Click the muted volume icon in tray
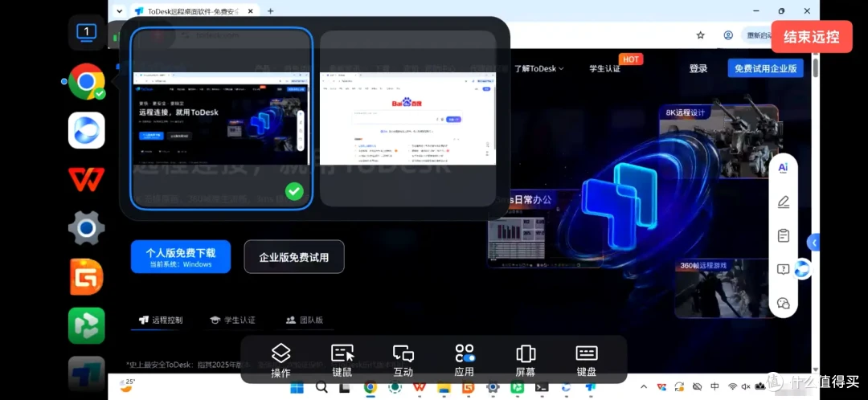The height and width of the screenshot is (400, 868). [746, 386]
